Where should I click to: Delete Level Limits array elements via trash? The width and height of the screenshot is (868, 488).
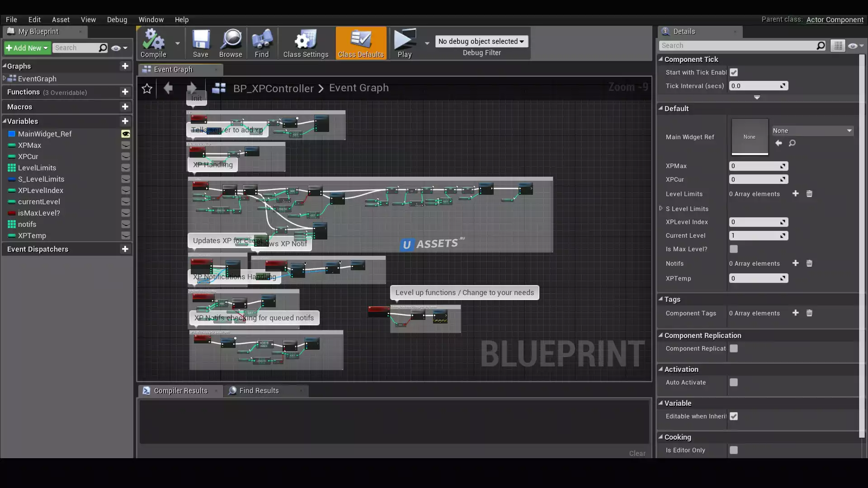809,194
